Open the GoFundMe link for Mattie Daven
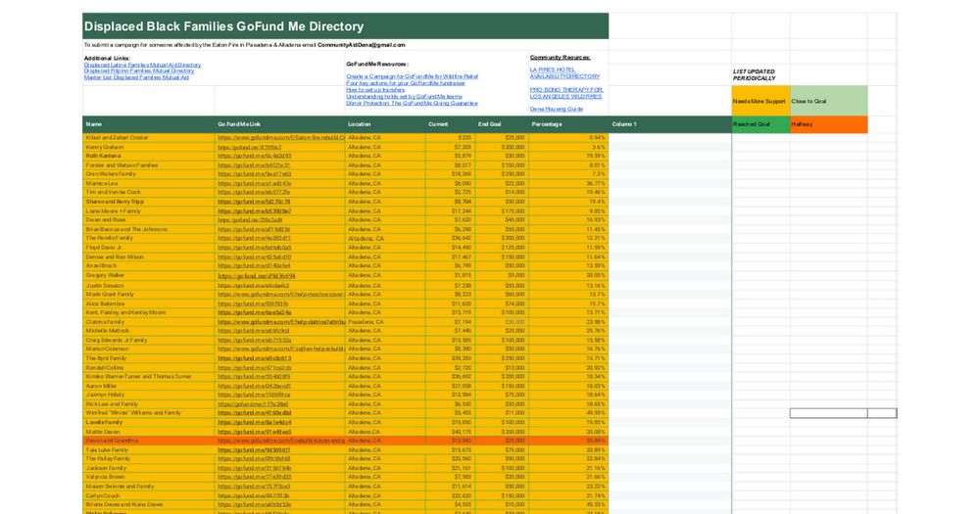This screenshot has height=514, width=980. (255, 432)
